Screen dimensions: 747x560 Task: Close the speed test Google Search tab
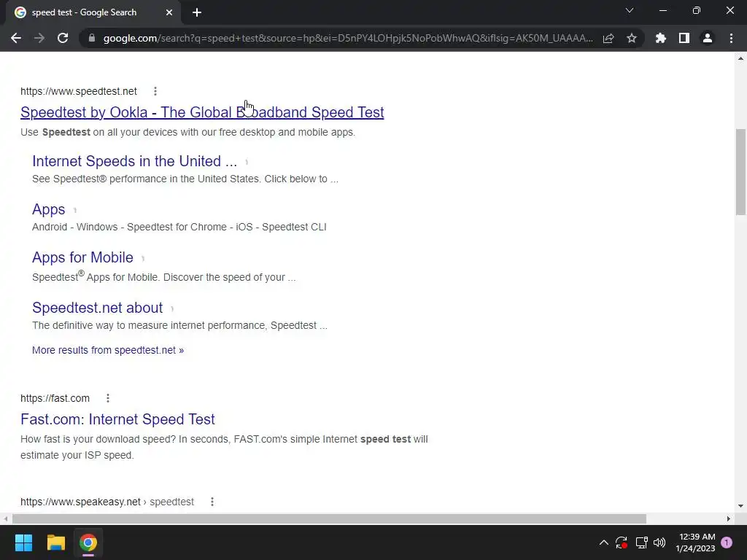click(x=169, y=12)
